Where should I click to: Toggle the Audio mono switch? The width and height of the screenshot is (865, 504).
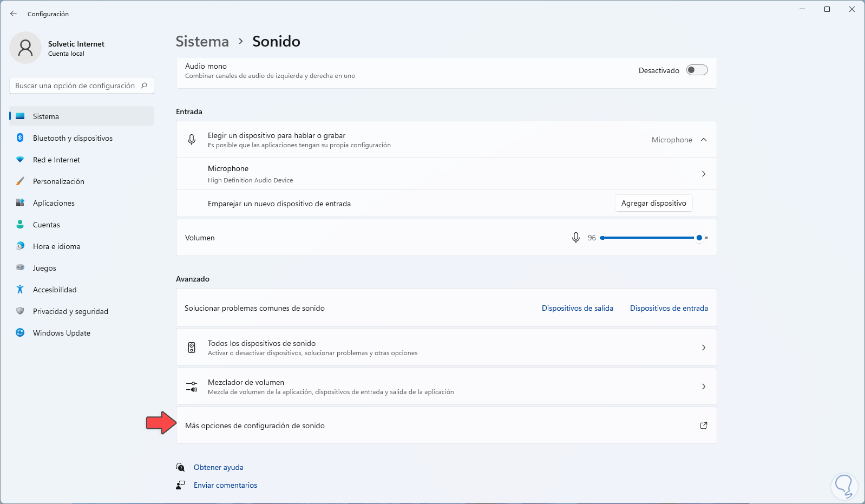tap(697, 70)
